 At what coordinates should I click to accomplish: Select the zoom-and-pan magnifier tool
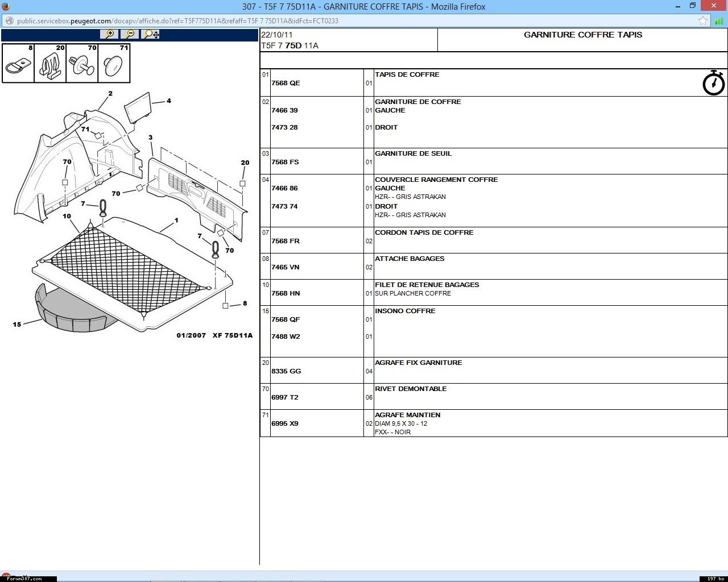click(x=151, y=34)
